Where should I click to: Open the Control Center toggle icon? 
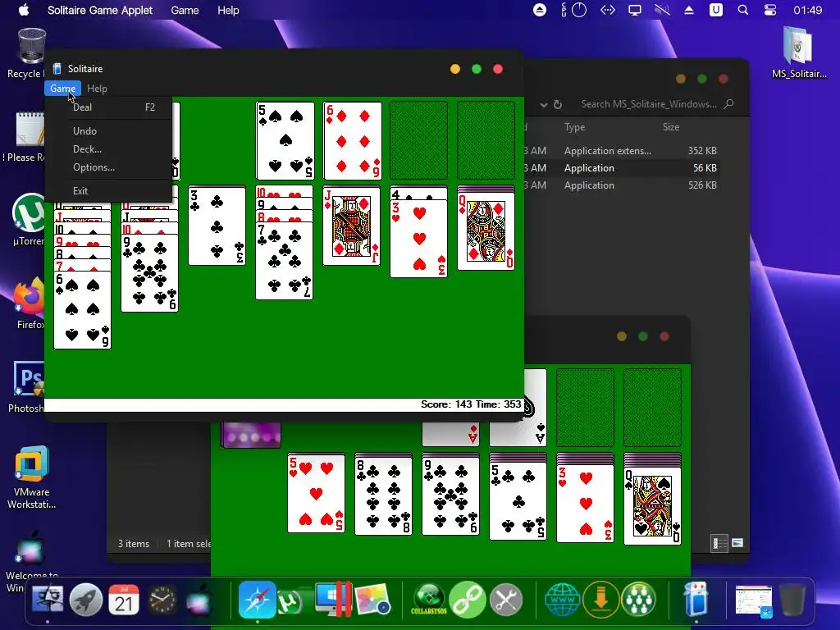tap(769, 10)
